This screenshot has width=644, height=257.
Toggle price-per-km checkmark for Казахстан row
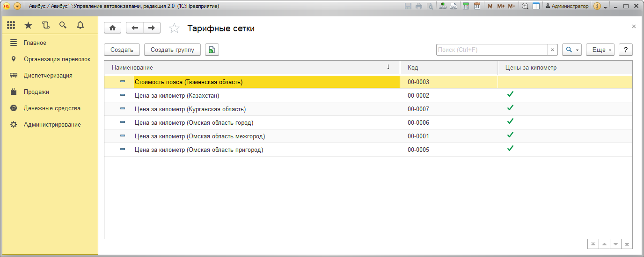510,95
